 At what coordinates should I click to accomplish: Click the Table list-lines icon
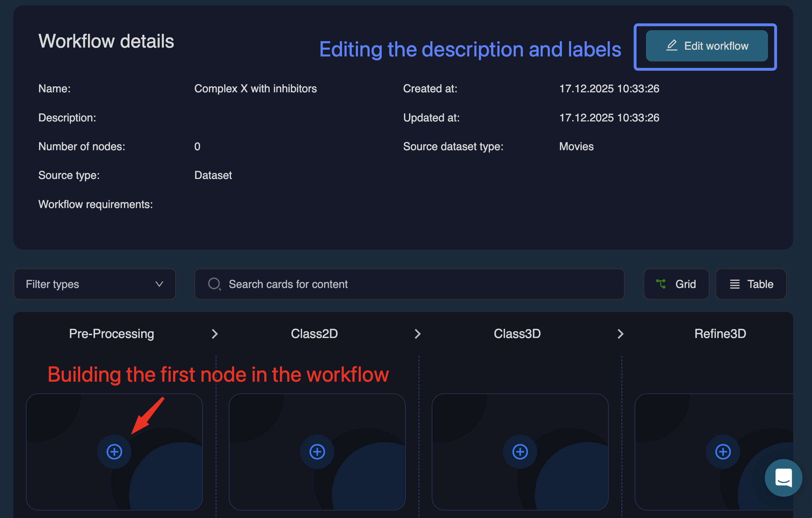click(x=735, y=284)
